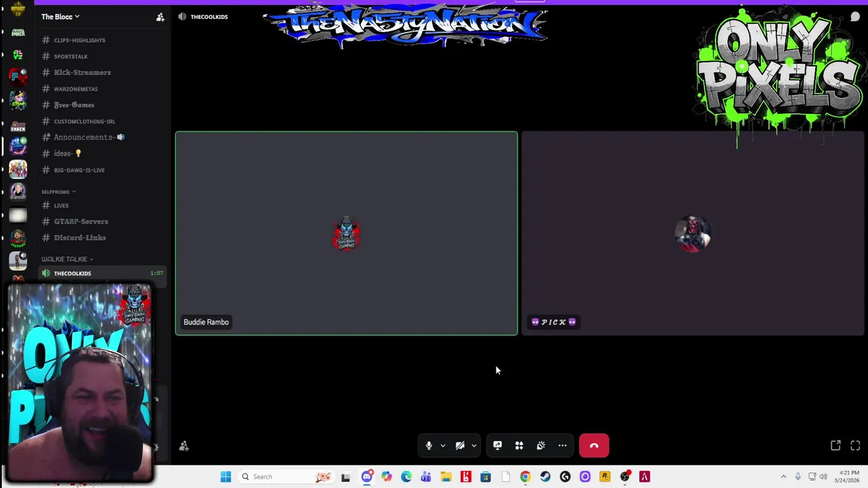Show hidden system tray icons
The width and height of the screenshot is (868, 488).
783,476
